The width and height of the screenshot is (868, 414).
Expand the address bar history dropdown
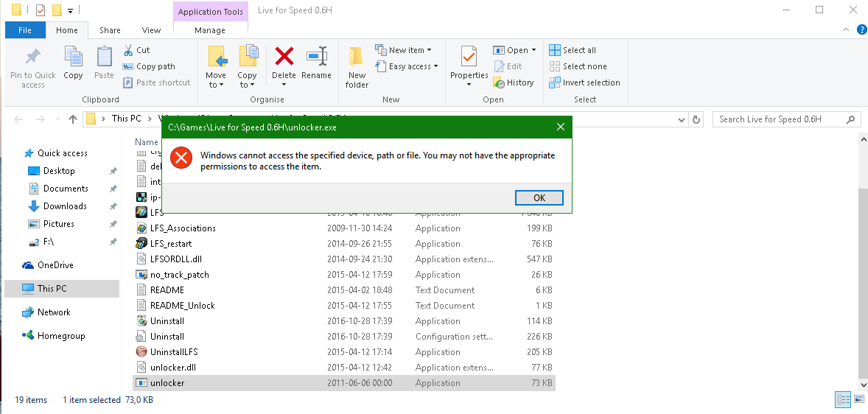682,119
